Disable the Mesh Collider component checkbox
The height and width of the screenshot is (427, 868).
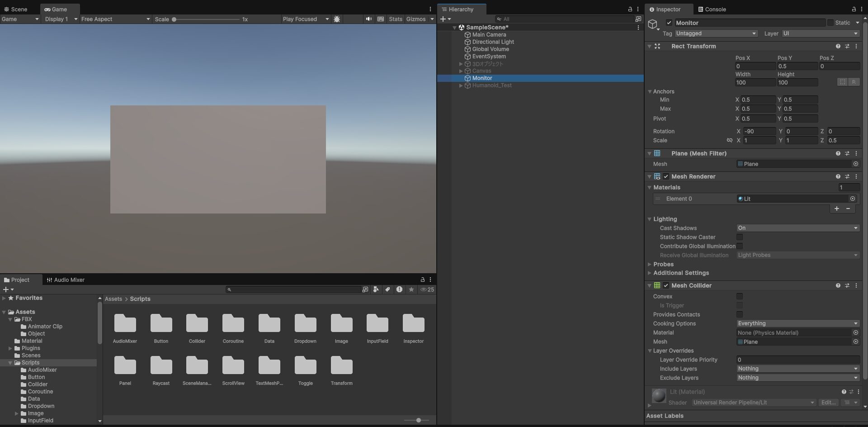pos(666,285)
